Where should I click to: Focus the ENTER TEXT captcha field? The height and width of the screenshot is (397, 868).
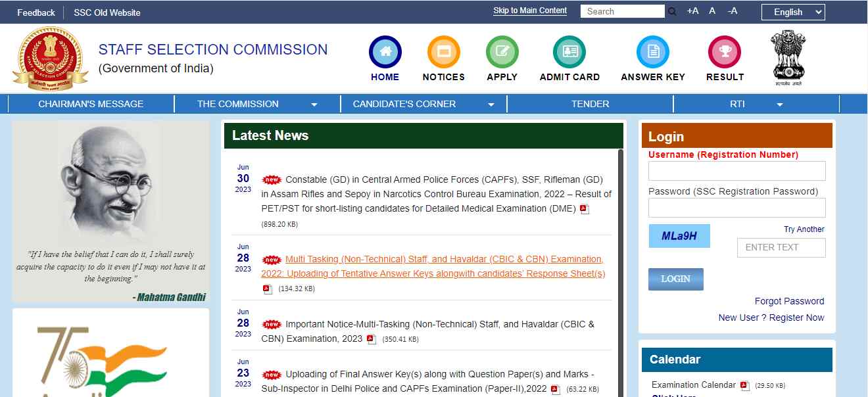(x=781, y=248)
